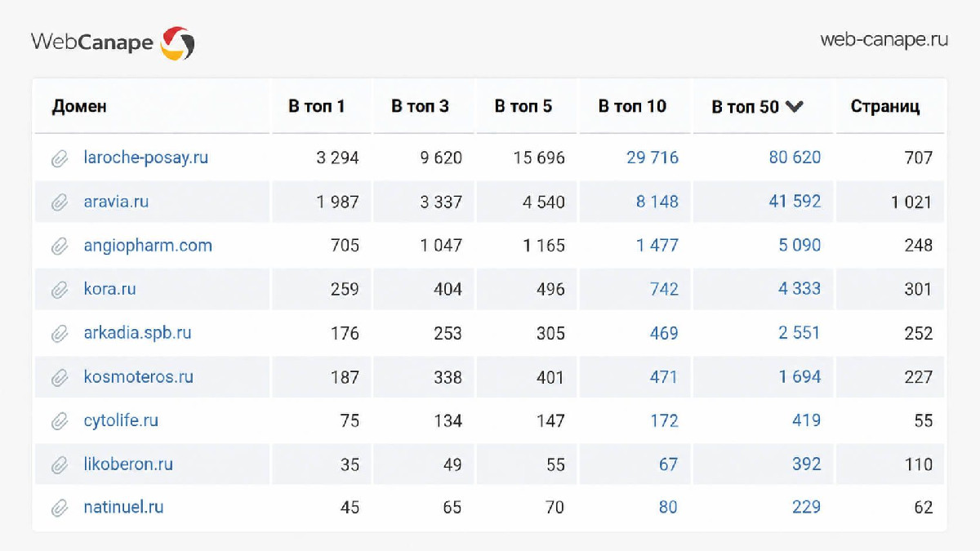
Task: Click the paperclip icon beside angiopharm.com
Action: click(x=60, y=246)
